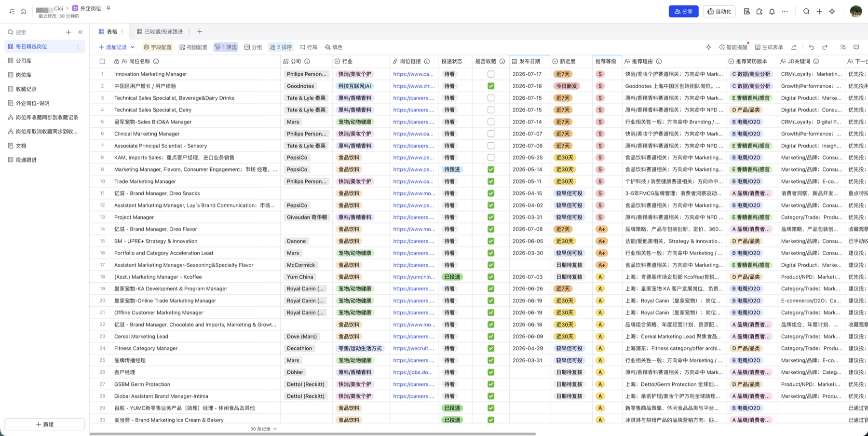Open the AI assistant sparkle icon in the top bar
Viewport: 868px width, 436px height.
(x=832, y=12)
